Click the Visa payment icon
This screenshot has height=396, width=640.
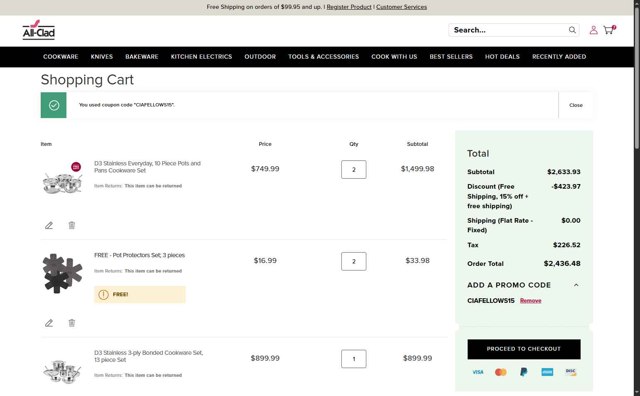click(478, 372)
